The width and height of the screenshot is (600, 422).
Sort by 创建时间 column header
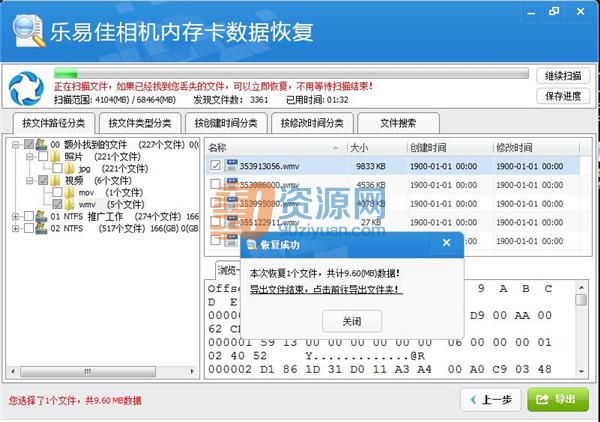[x=450, y=147]
